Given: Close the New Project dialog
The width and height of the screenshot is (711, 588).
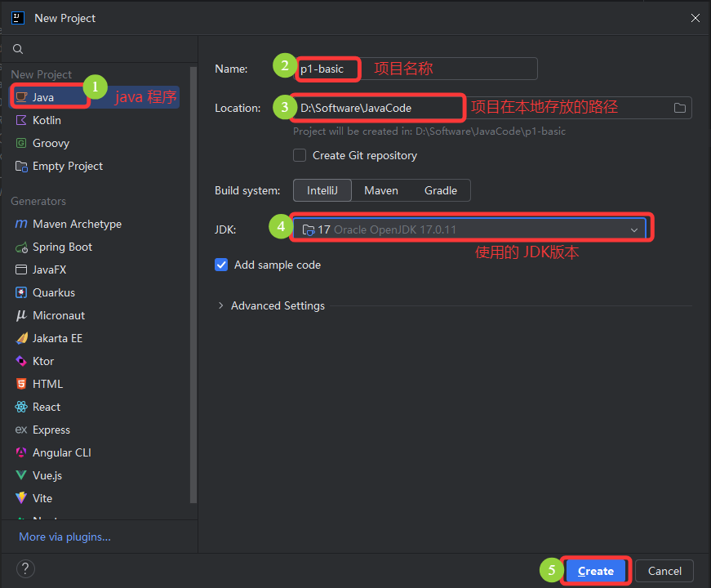Looking at the screenshot, I should (x=695, y=18).
